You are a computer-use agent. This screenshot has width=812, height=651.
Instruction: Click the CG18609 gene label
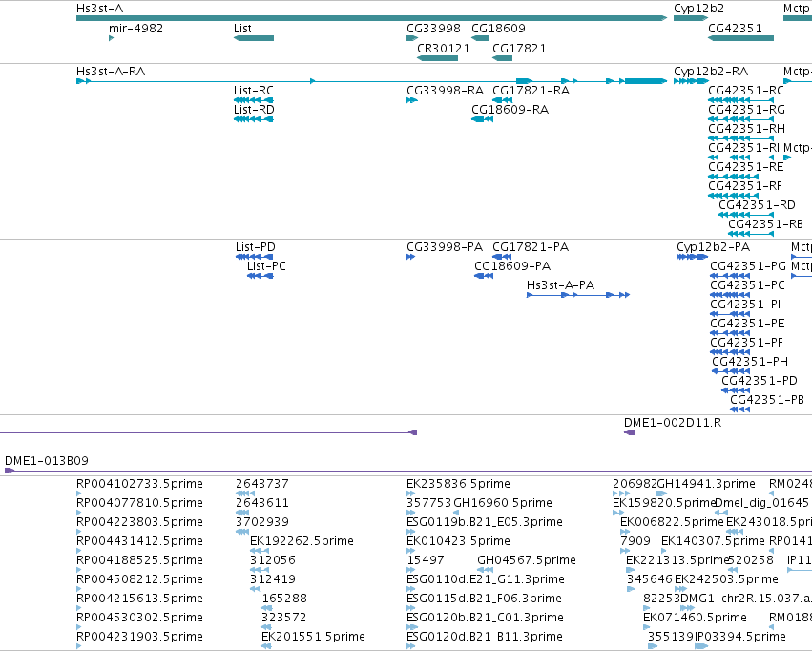[x=498, y=28]
